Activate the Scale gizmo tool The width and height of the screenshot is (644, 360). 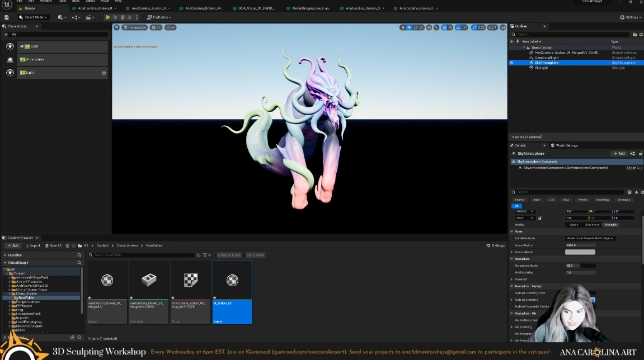[x=421, y=27]
